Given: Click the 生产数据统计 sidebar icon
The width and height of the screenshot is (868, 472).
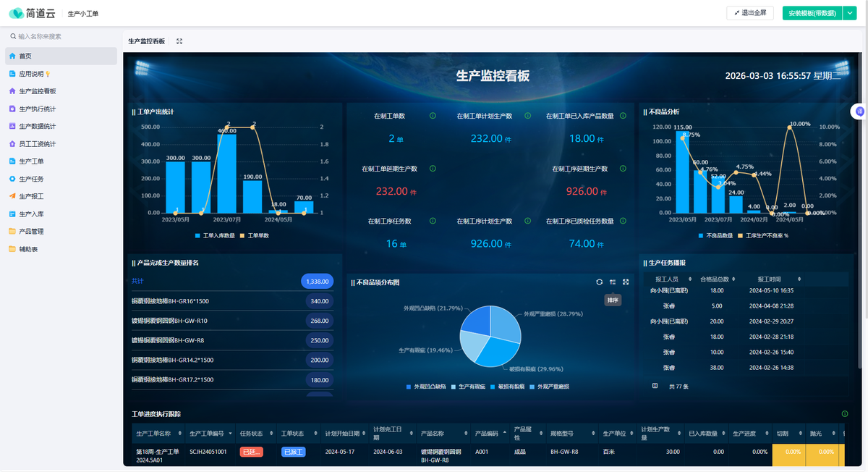Looking at the screenshot, I should click(x=12, y=126).
